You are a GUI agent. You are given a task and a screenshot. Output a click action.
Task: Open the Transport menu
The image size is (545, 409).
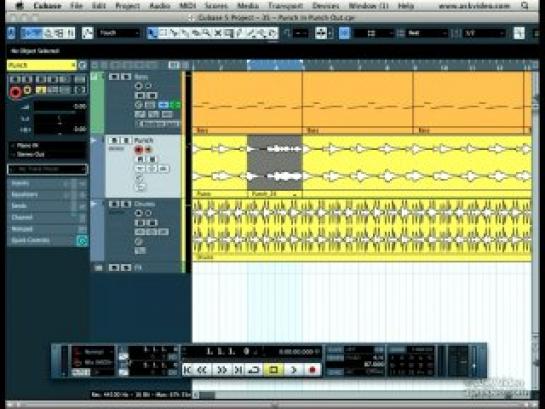285,6
